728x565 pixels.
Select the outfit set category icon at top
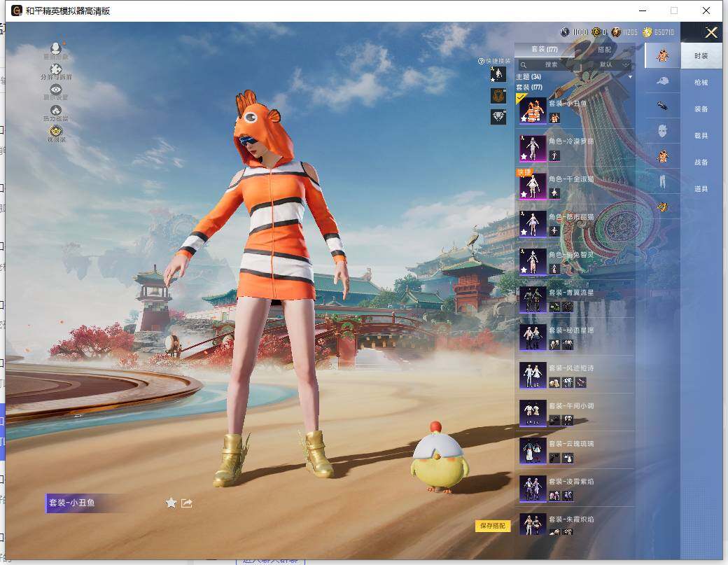tap(662, 56)
